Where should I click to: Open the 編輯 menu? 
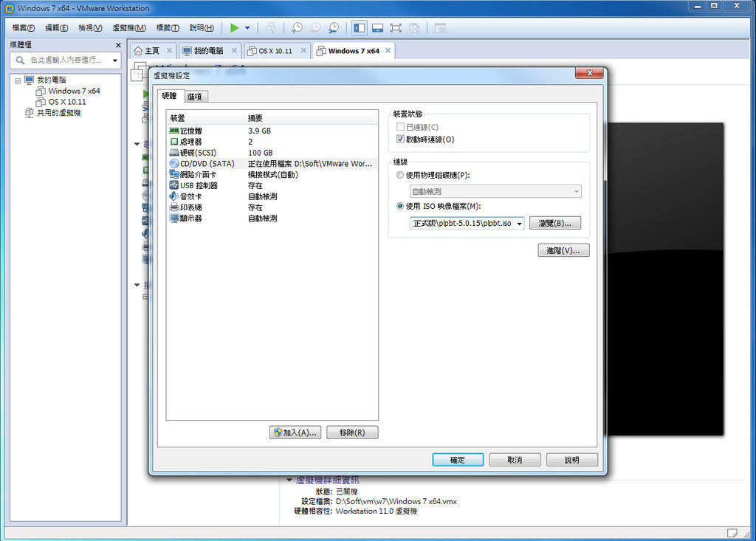pos(56,28)
